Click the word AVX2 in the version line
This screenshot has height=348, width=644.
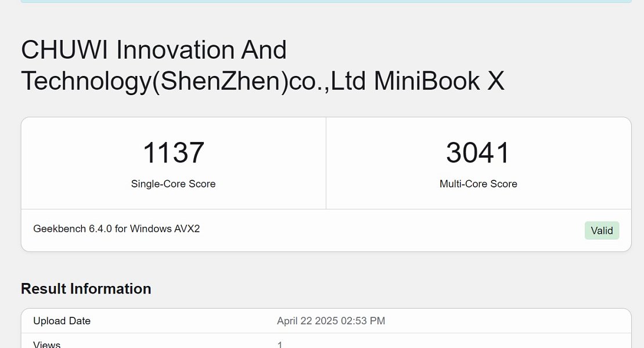[187, 229]
